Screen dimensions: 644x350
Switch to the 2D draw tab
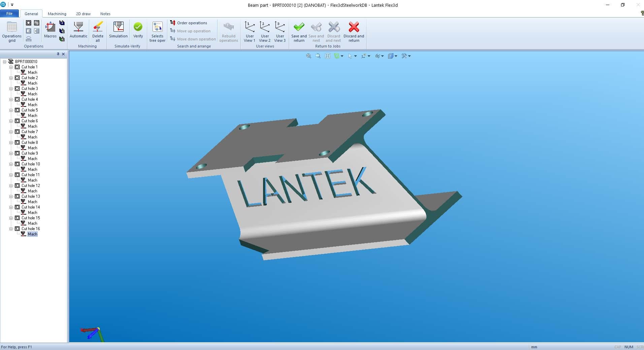83,14
